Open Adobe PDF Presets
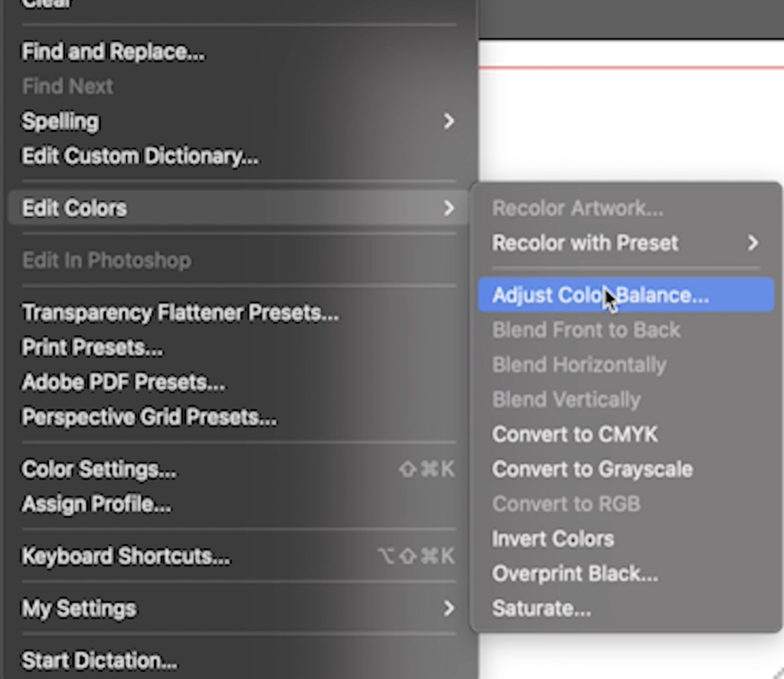The height and width of the screenshot is (679, 784). point(123,382)
